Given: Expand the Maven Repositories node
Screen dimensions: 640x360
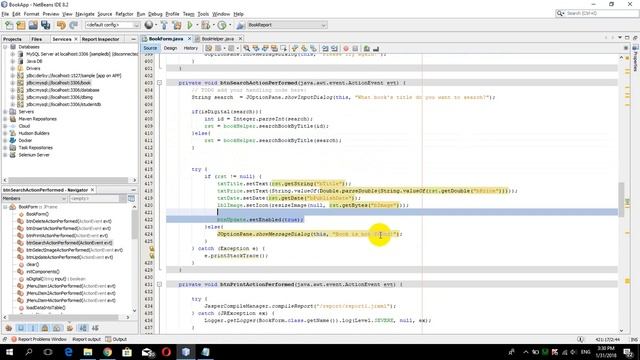Looking at the screenshot, I should point(5,119).
